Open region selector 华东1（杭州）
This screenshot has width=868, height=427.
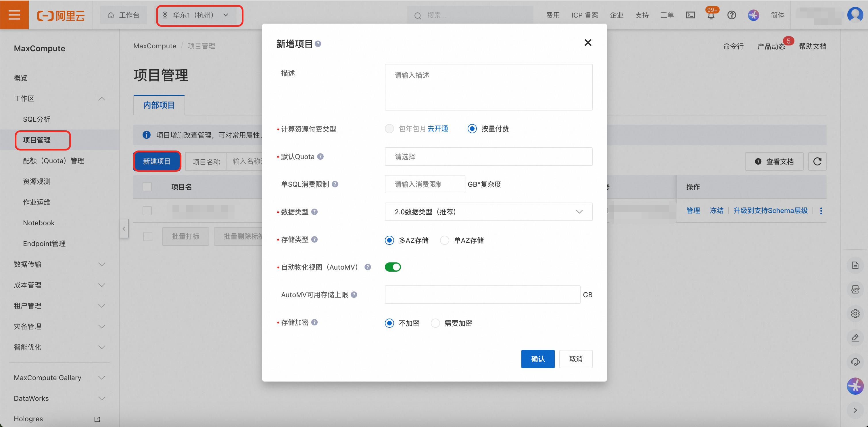[199, 15]
